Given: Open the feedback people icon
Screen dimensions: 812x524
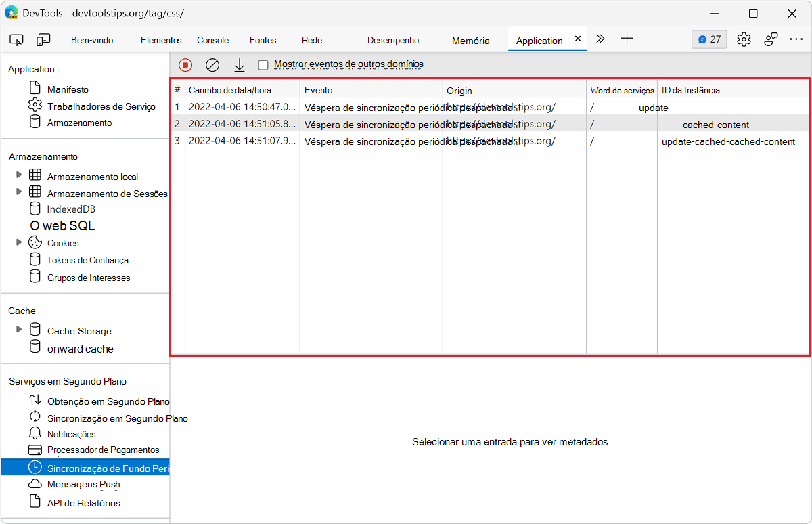Looking at the screenshot, I should (x=771, y=39).
